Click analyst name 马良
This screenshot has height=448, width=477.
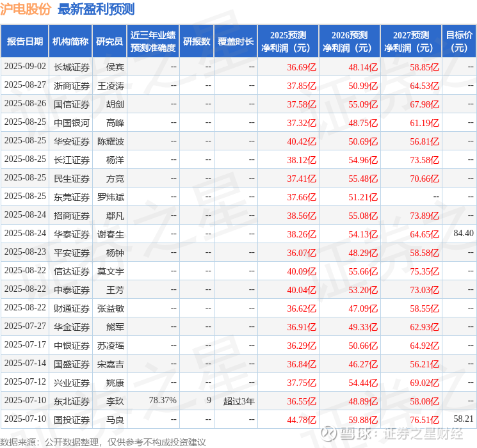coord(115,420)
